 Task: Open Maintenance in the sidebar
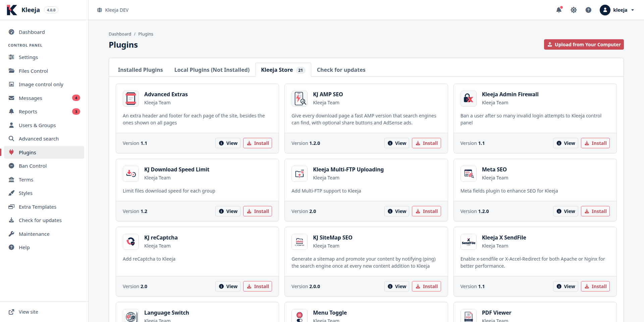pyautogui.click(x=44, y=234)
